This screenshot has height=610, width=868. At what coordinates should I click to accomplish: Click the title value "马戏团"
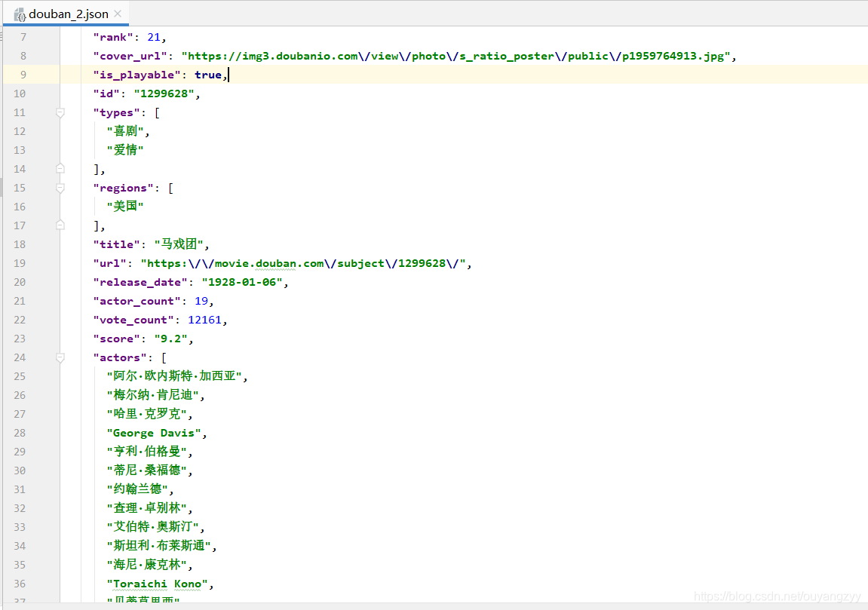(179, 244)
